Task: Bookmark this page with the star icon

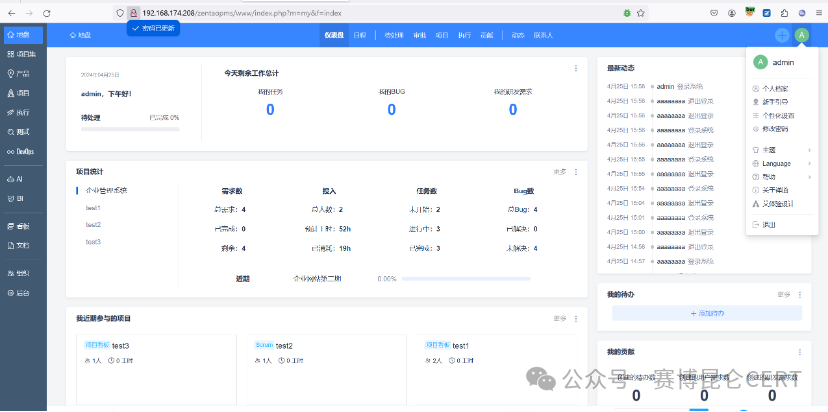Action: click(641, 13)
